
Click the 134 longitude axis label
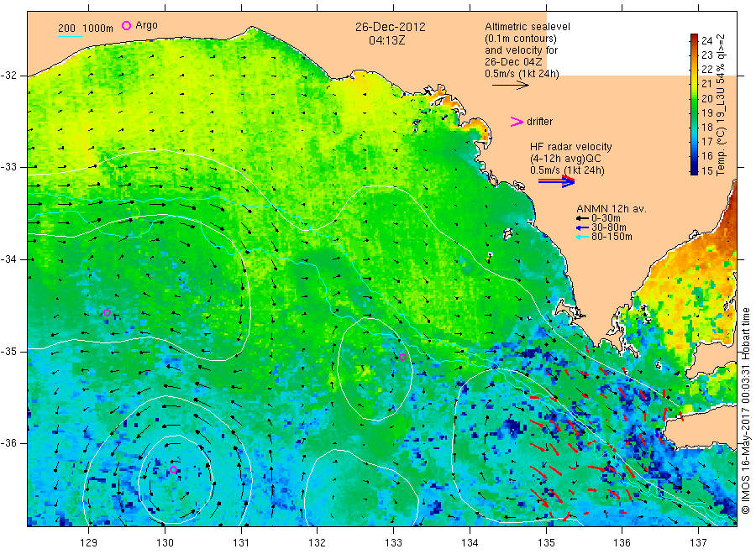coord(470,543)
